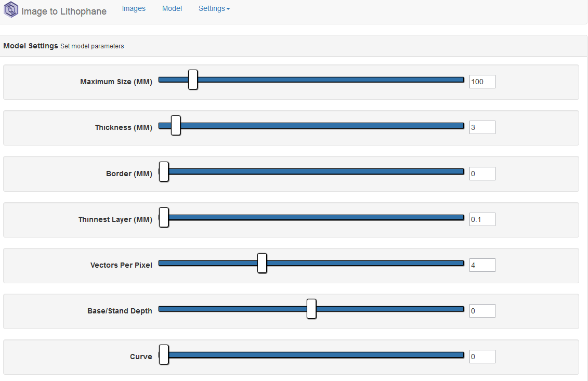The height and width of the screenshot is (381, 588).
Task: Click the Image to Lithophane logo icon
Action: (11, 10)
